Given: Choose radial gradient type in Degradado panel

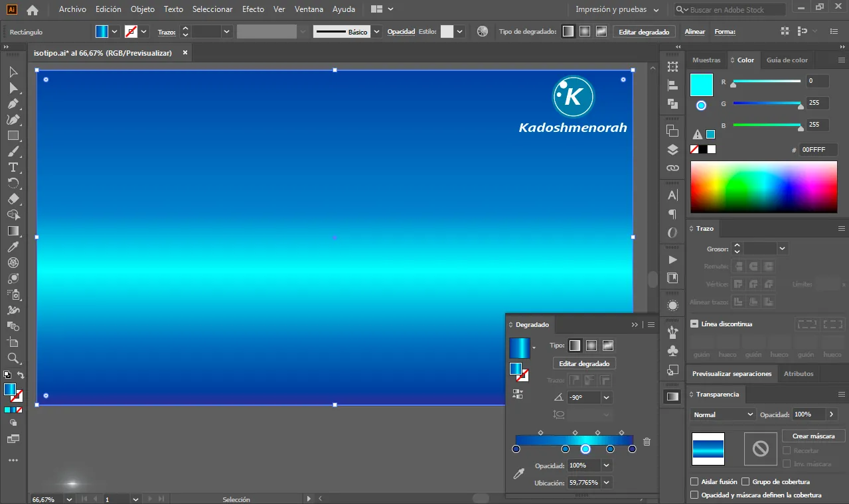Looking at the screenshot, I should coord(591,346).
